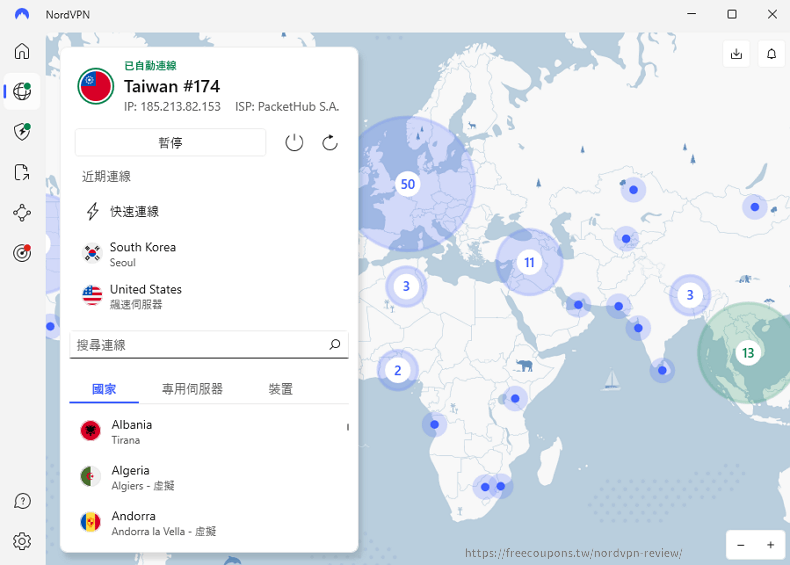This screenshot has width=790, height=565.
Task: Open the help chat bubble icon
Action: 22,501
